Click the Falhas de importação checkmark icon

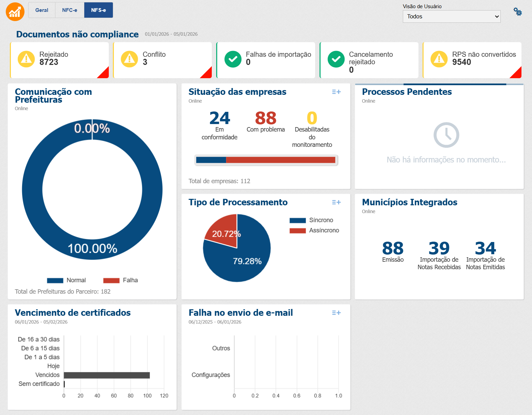tap(233, 59)
